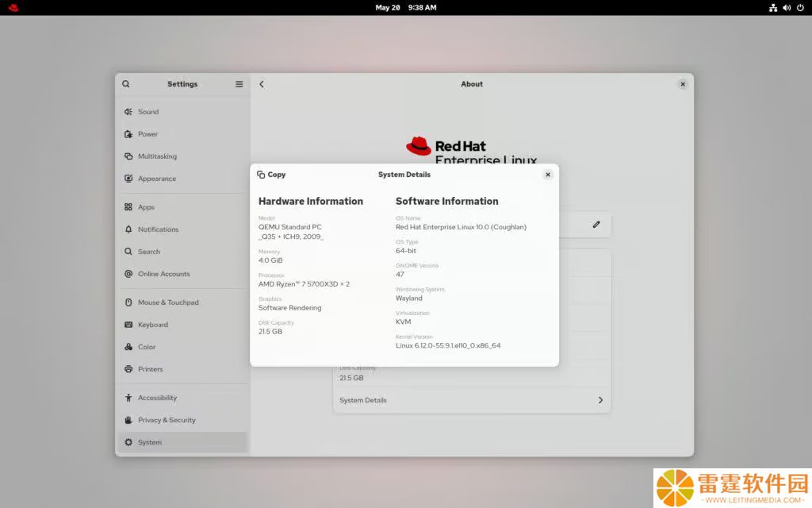
Task: Click the Mouse & Touchpad icon
Action: pyautogui.click(x=128, y=302)
